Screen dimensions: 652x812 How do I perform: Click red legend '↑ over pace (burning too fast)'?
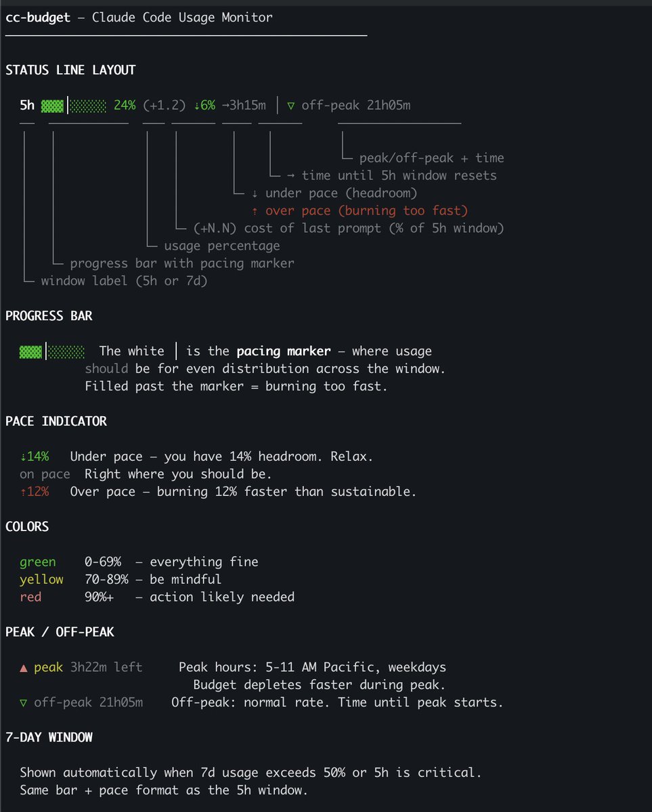pos(360,210)
